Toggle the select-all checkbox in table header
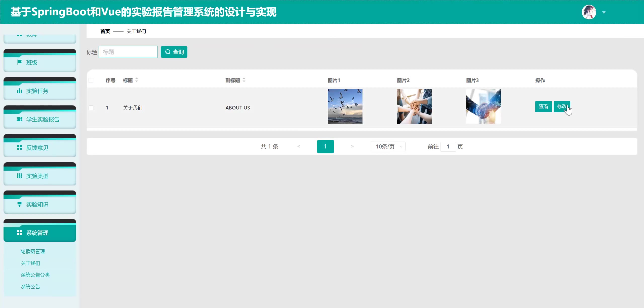 (91, 80)
